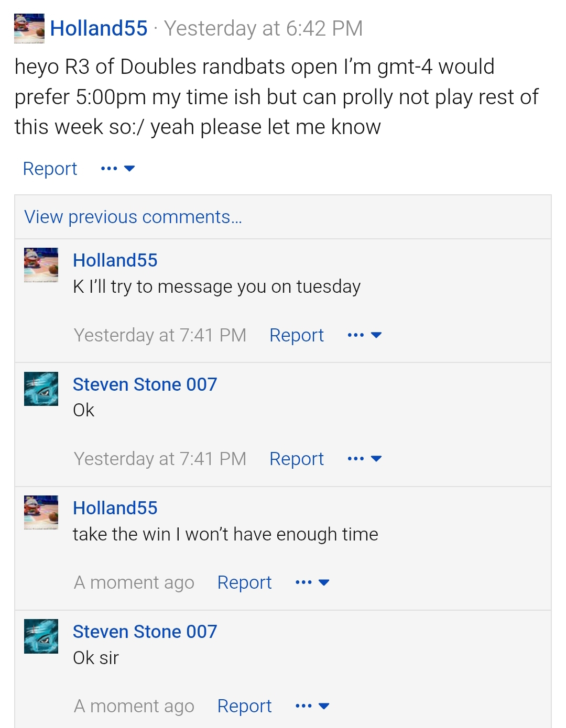Expand options menu on 'Ok' comment
Screen dimensions: 566x728
365,459
